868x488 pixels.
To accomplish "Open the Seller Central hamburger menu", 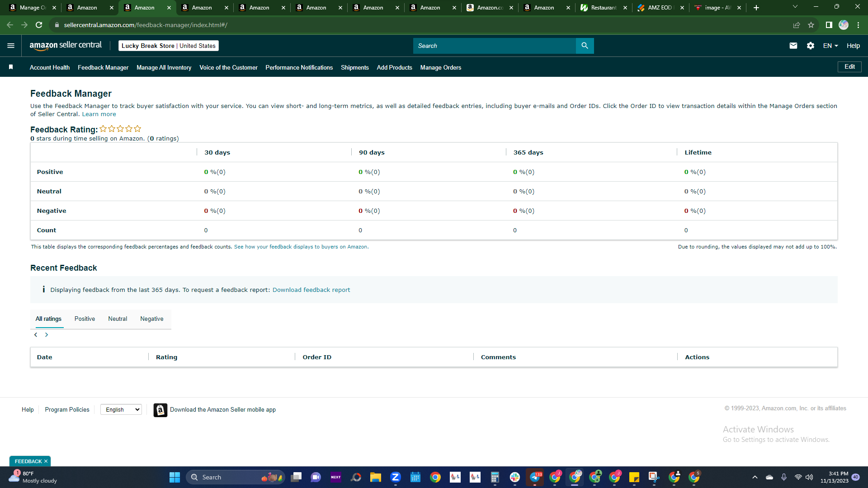I will (x=11, y=46).
